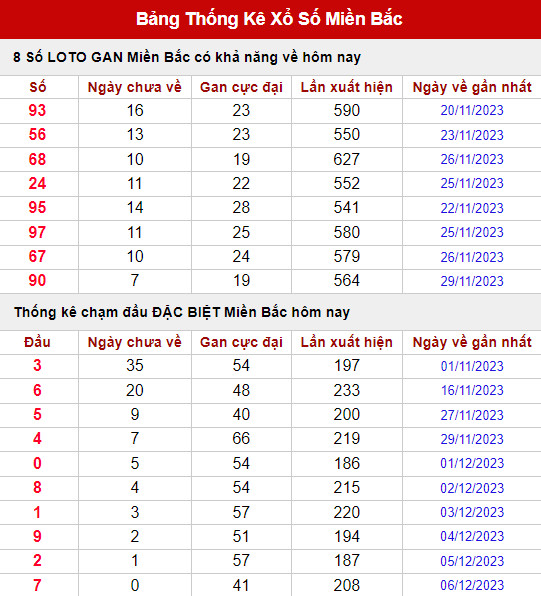Click the 01/12/2023 date link
The height and width of the screenshot is (596, 541).
click(472, 463)
